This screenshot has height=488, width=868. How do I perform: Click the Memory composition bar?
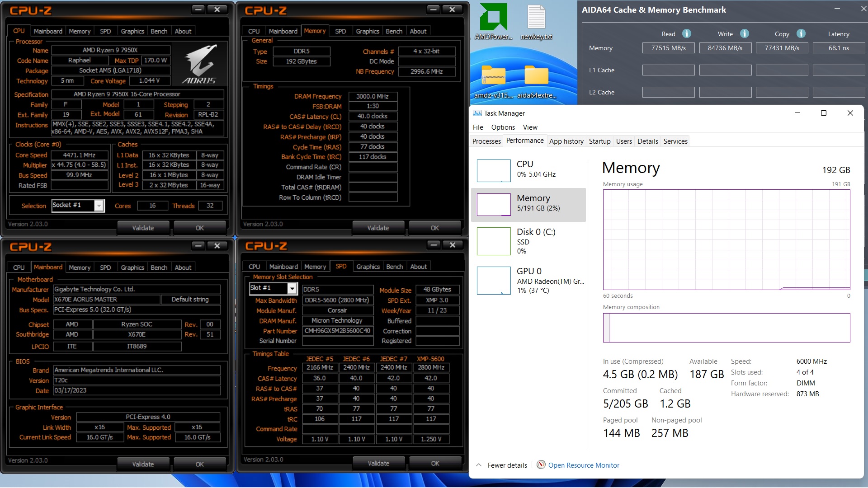point(726,328)
